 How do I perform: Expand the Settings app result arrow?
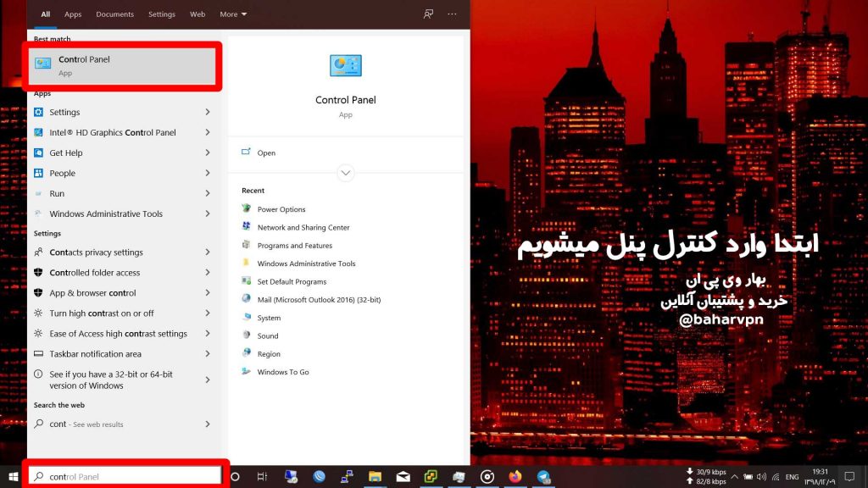208,112
